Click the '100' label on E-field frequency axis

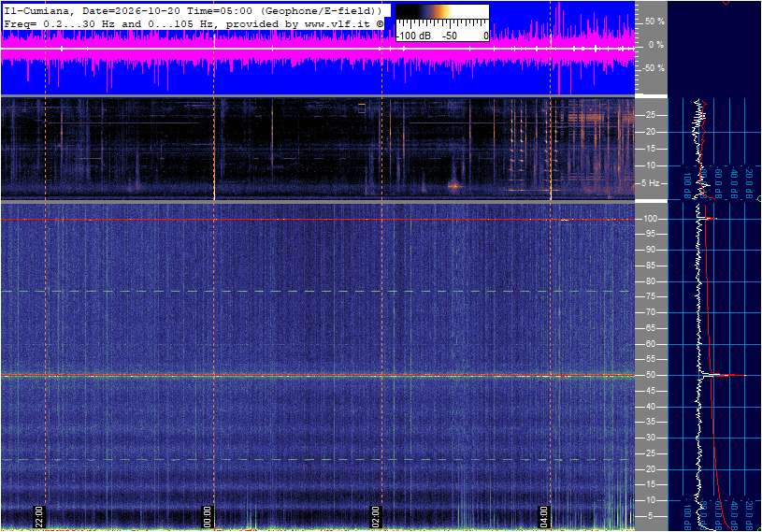tap(650, 219)
